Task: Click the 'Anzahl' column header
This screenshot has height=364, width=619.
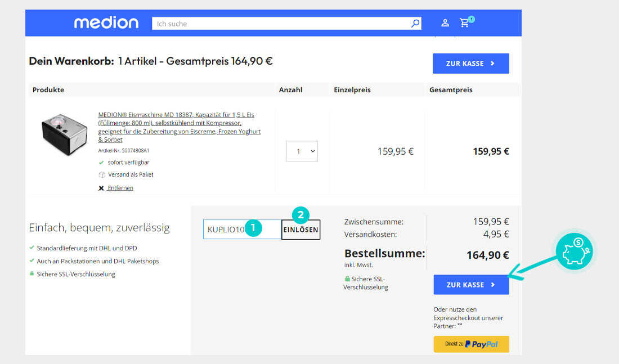Action: point(290,89)
